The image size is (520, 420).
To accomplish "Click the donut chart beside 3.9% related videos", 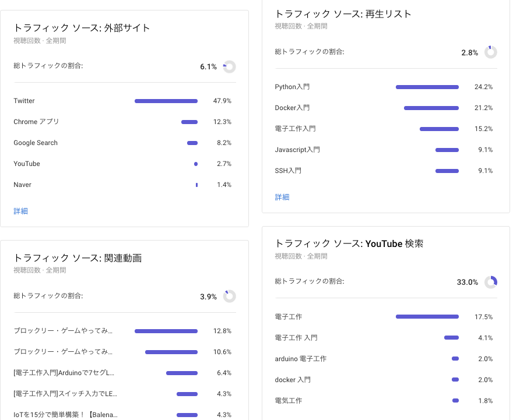I will point(229,297).
